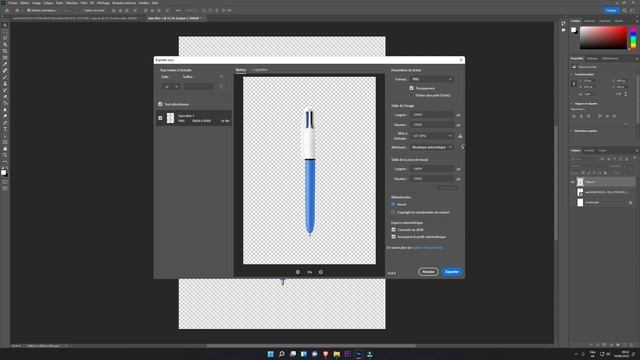The height and width of the screenshot is (360, 640).
Task: Select the Eraser tool
Action: point(5,97)
